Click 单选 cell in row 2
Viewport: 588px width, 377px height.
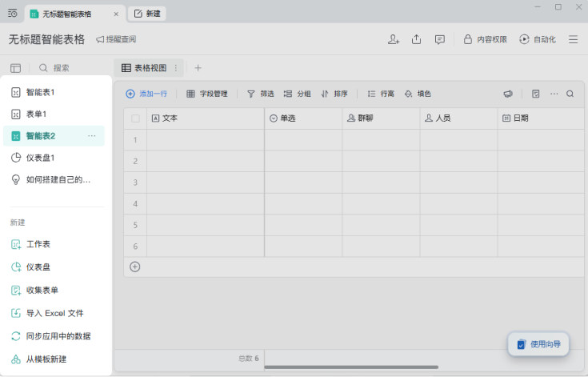click(303, 162)
